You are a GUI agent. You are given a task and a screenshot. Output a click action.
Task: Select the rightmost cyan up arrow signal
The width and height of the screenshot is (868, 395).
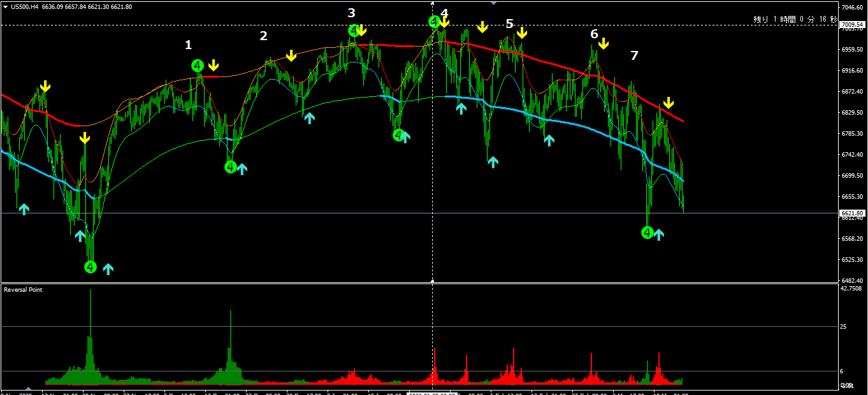point(658,234)
